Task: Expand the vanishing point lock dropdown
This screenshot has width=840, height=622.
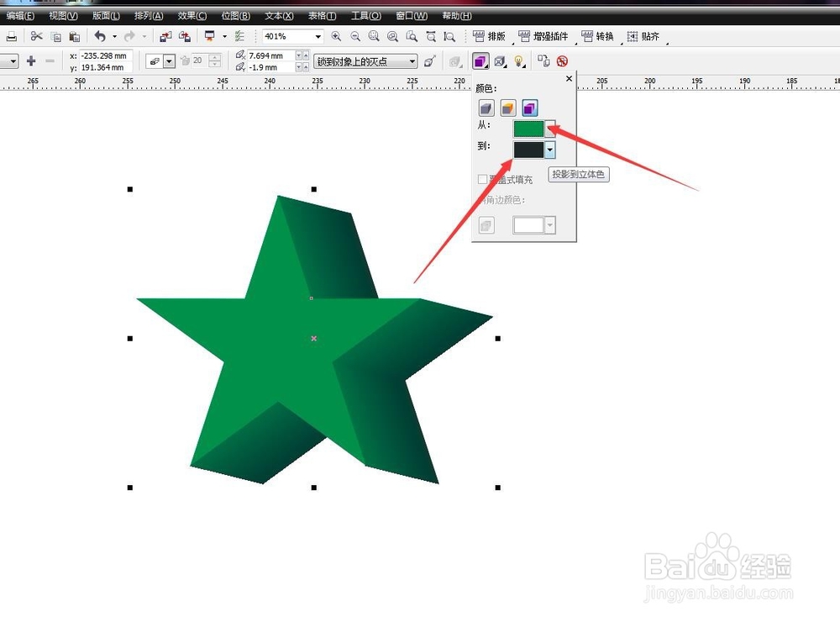Action: (411, 61)
